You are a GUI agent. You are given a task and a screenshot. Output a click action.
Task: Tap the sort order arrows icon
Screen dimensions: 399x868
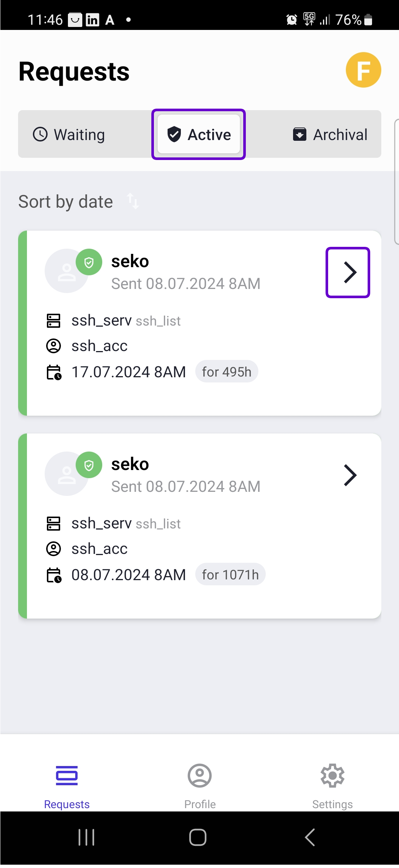click(133, 201)
